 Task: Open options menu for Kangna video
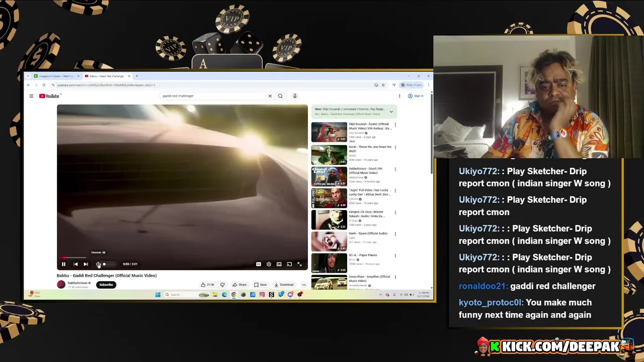(395, 212)
